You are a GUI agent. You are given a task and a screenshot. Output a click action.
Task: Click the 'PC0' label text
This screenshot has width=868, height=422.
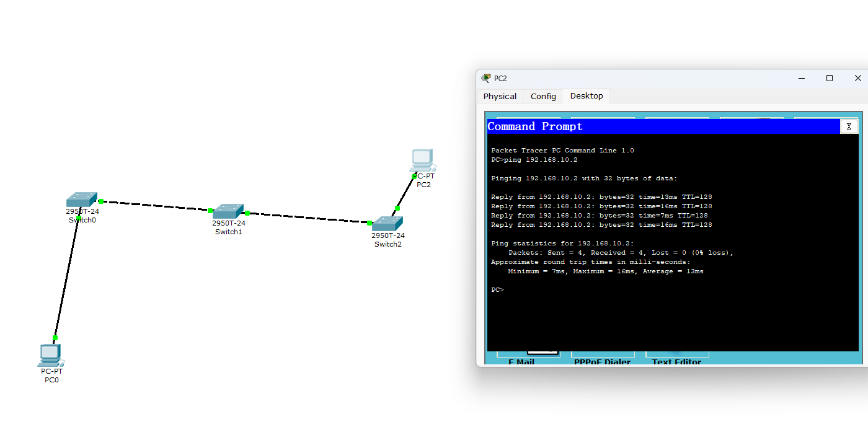(51, 380)
